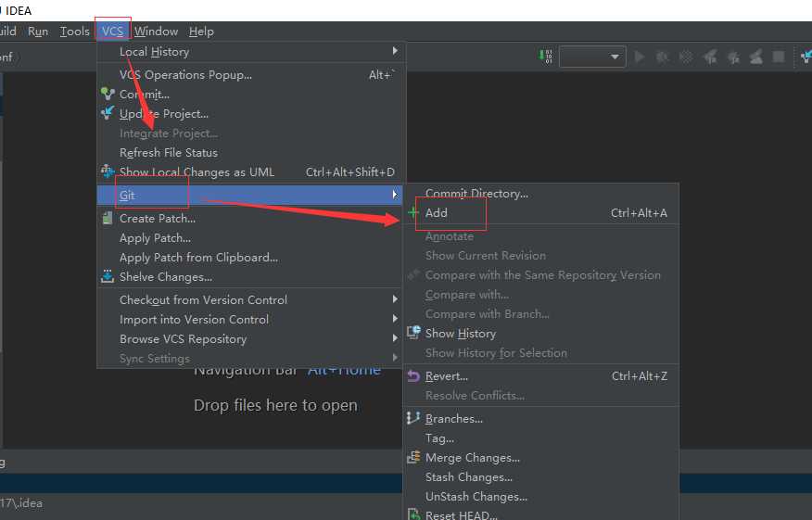Screen dimensions: 812x520
Task: Click the Update Project arrow icon
Action: pyautogui.click(x=108, y=113)
